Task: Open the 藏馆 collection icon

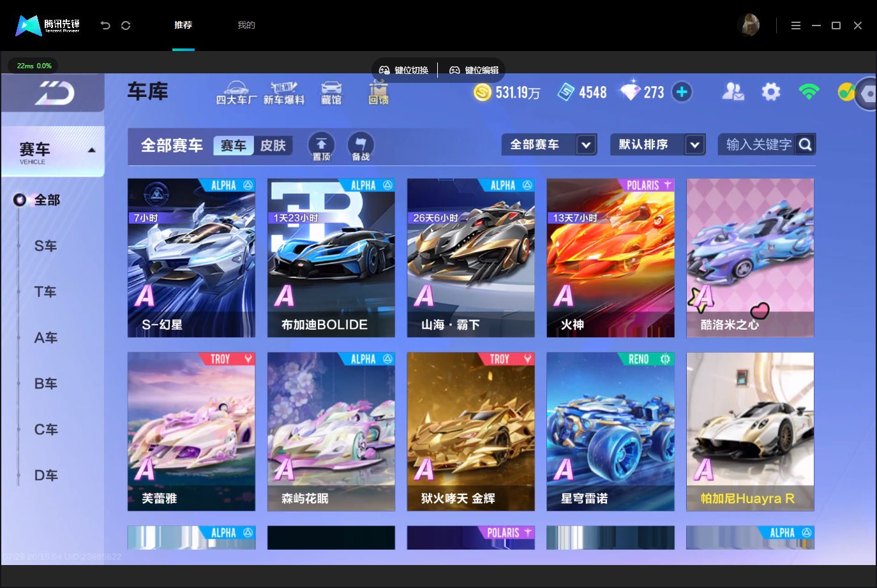Action: tap(331, 93)
